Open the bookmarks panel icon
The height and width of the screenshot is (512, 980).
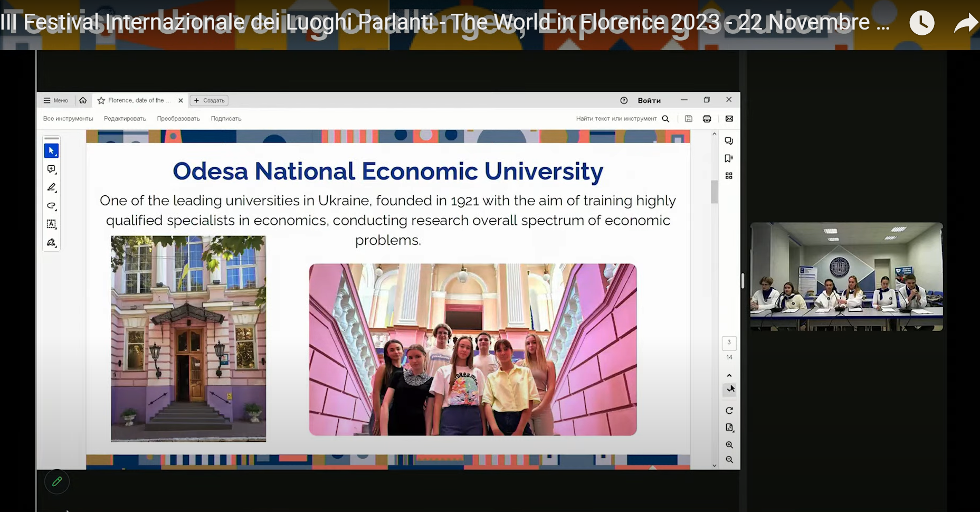(729, 158)
